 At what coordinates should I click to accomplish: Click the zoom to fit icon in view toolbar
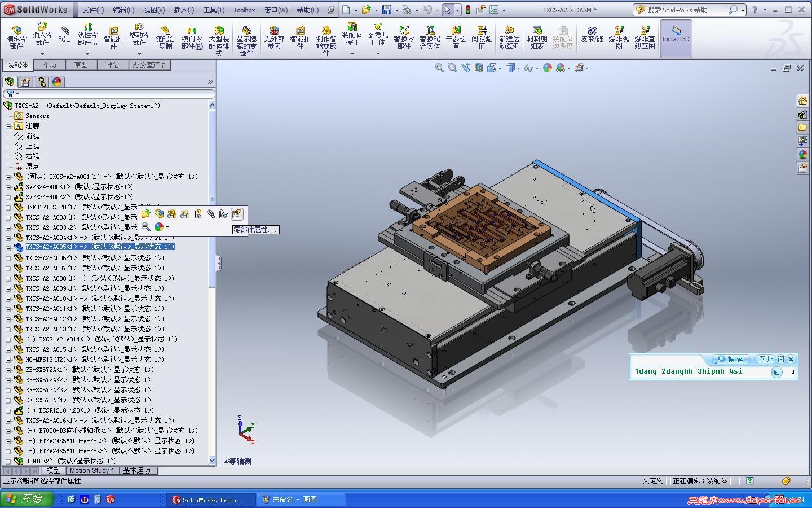point(439,68)
